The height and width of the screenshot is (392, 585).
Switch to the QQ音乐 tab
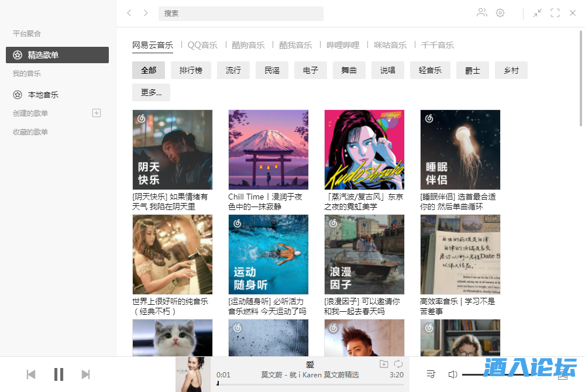pyautogui.click(x=202, y=45)
